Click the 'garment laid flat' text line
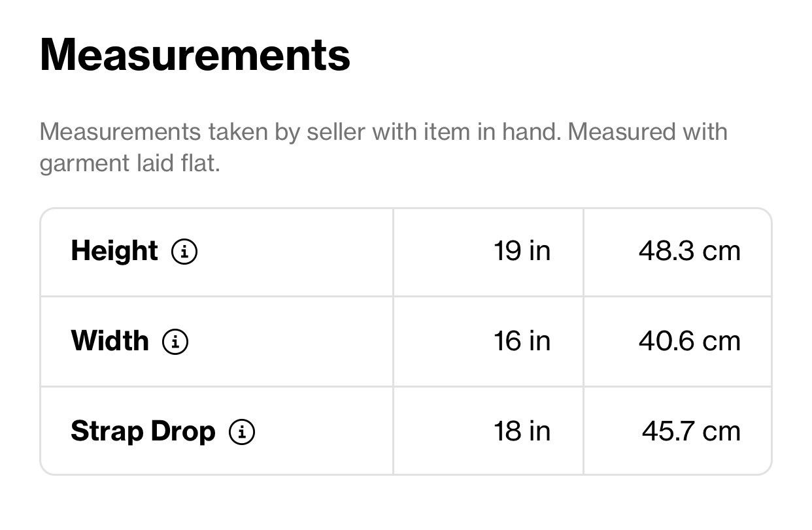Screen dimensions: 812x530 click(129, 163)
